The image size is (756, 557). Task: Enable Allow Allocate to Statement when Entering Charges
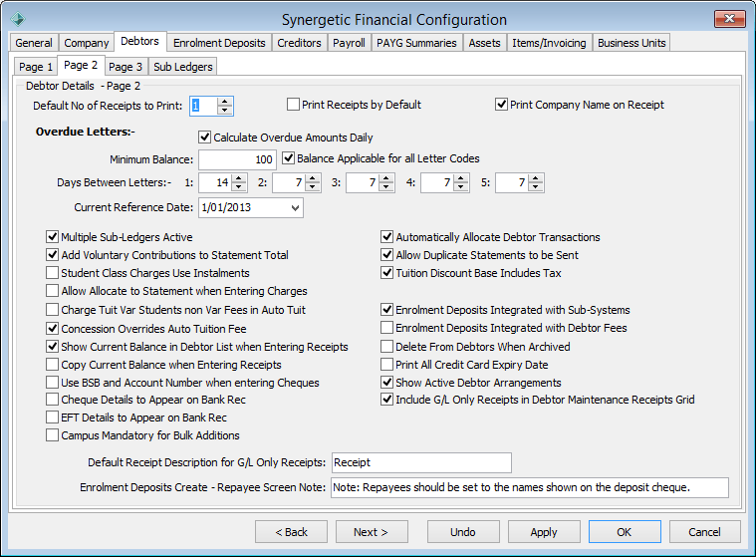point(52,291)
